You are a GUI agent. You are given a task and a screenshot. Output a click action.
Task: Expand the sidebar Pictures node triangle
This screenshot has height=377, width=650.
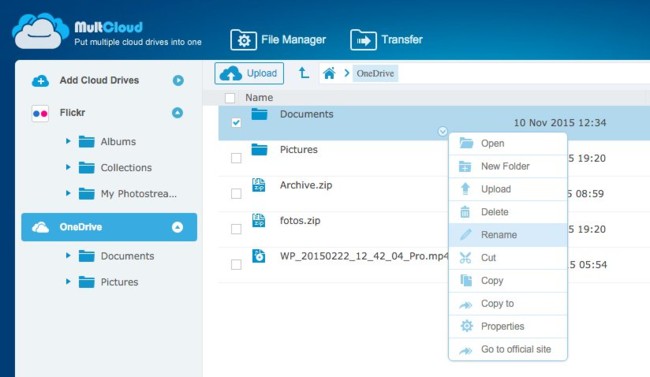(68, 282)
